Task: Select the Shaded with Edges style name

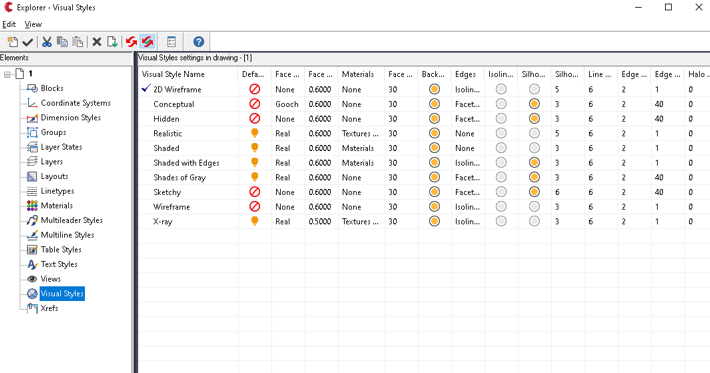Action: (186, 163)
